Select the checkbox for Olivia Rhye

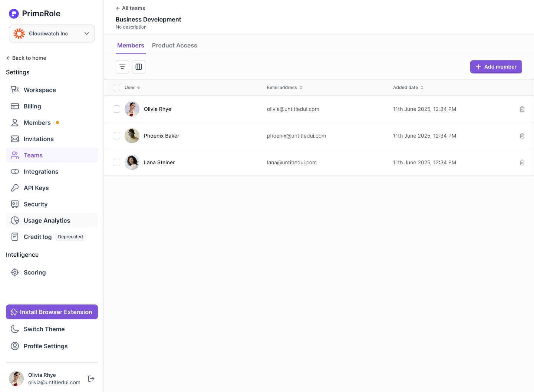(116, 109)
